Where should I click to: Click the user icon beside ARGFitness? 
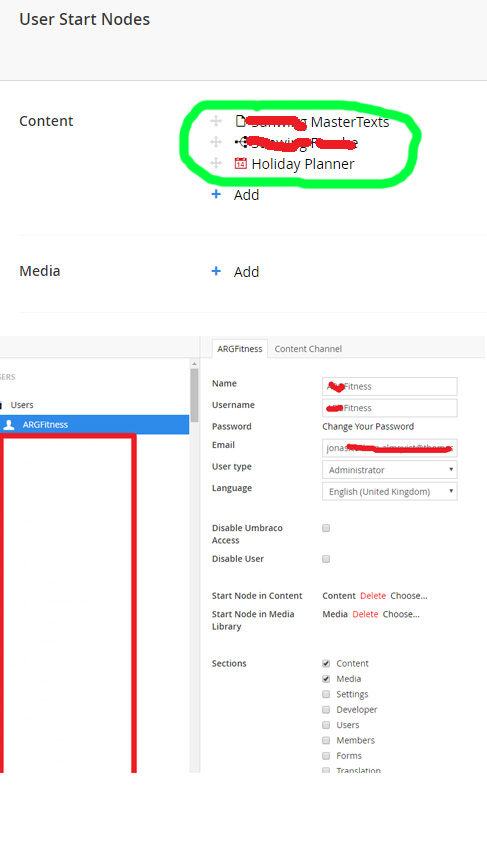pos(9,424)
